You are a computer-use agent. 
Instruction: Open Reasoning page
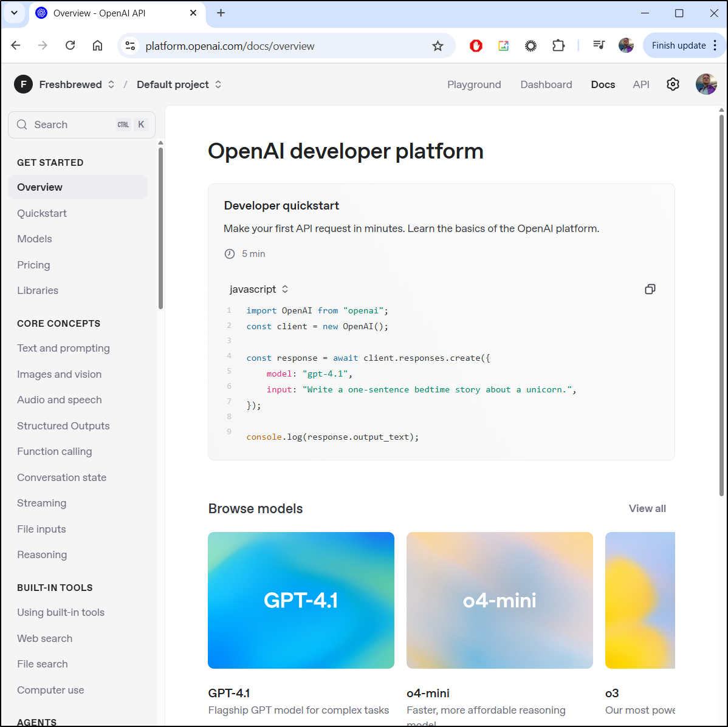point(42,555)
